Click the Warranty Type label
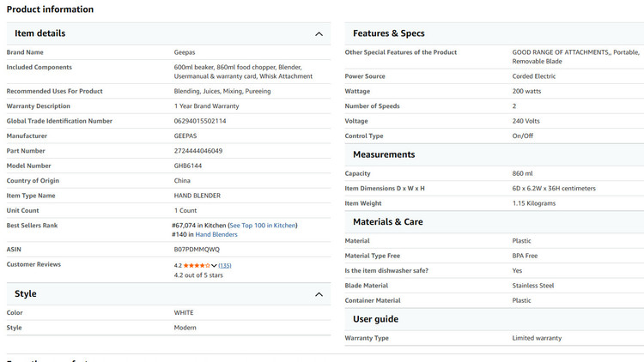Viewport: 644px width, 362px height. tap(367, 338)
